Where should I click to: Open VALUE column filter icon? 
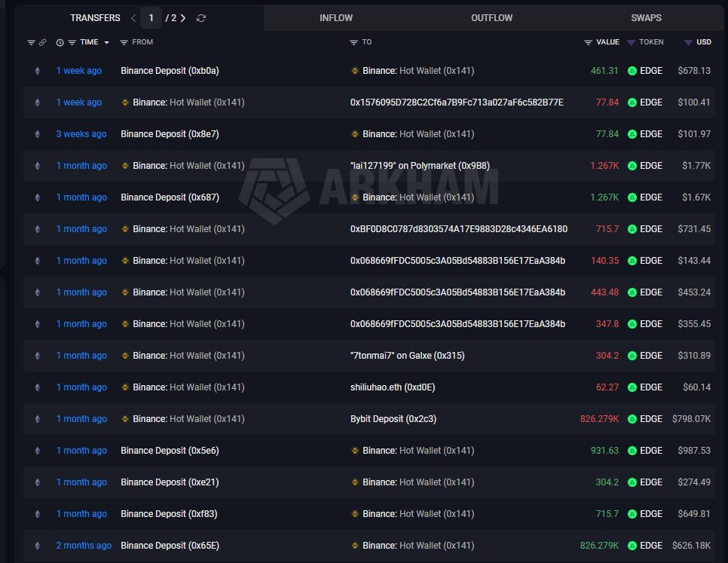point(589,43)
